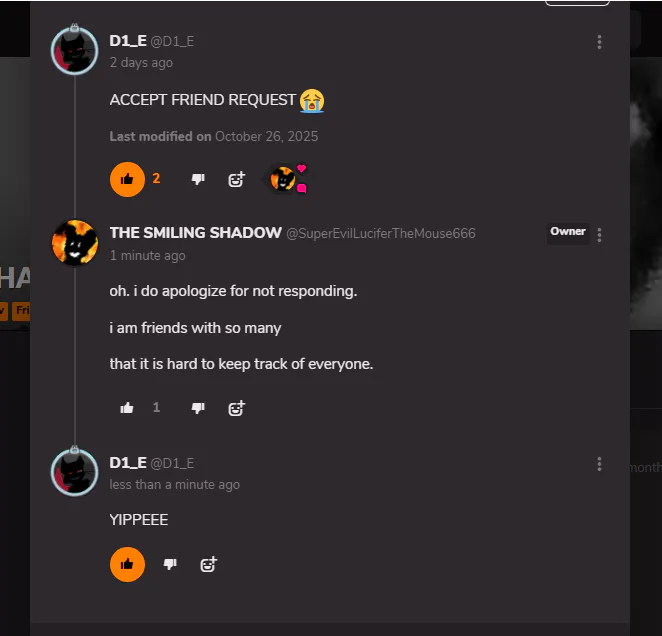Image resolution: width=662 pixels, height=636 pixels.
Task: Dislike the ACCEPT FRIEND REQUEST comment
Action: pos(198,179)
